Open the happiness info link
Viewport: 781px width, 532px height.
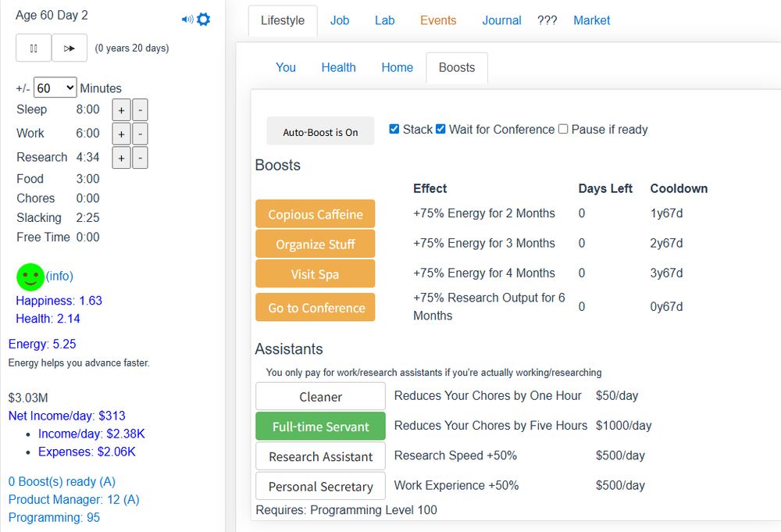coord(59,276)
